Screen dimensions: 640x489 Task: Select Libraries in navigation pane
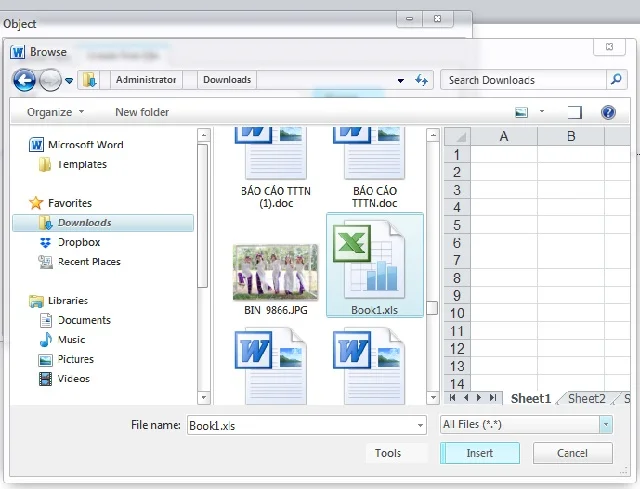coord(58,301)
